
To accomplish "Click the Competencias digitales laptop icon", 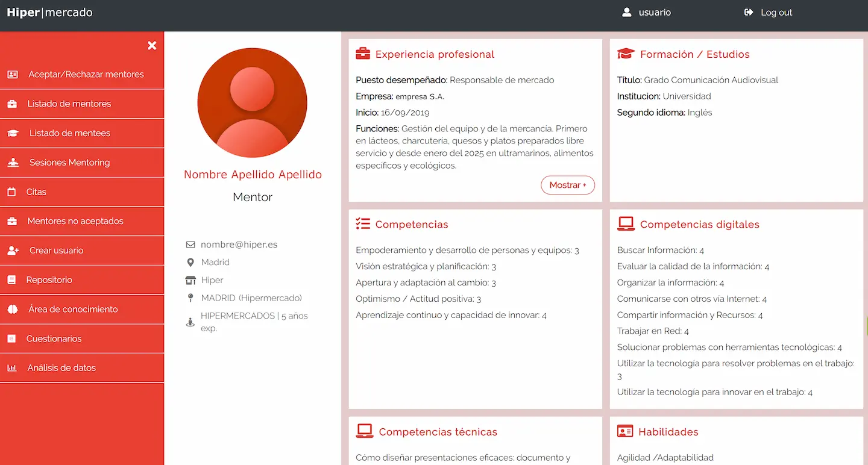I will pos(626,224).
